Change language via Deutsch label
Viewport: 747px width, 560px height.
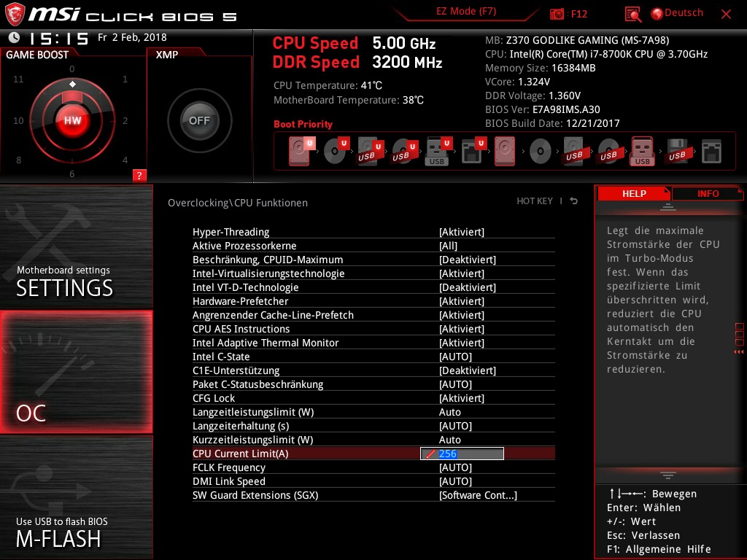pyautogui.click(x=684, y=13)
